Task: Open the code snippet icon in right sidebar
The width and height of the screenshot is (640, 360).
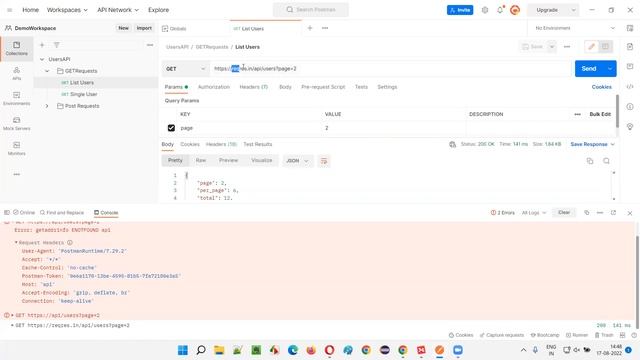Action: point(630,87)
